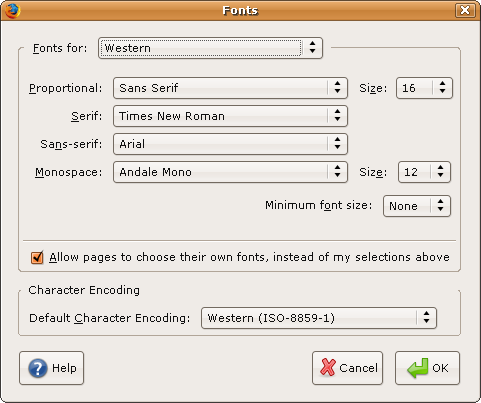This screenshot has width=481, height=403.
Task: Open the Default Character Encoding dropdown
Action: [x=319, y=318]
